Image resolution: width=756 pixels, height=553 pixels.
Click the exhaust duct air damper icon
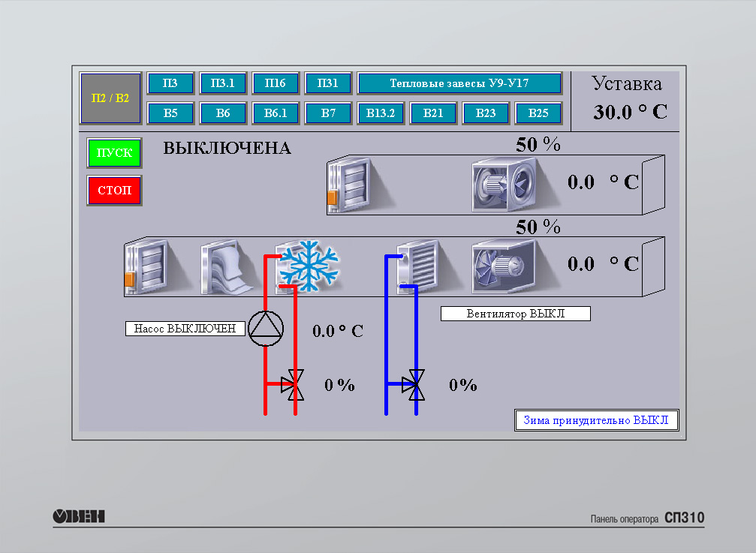point(350,184)
